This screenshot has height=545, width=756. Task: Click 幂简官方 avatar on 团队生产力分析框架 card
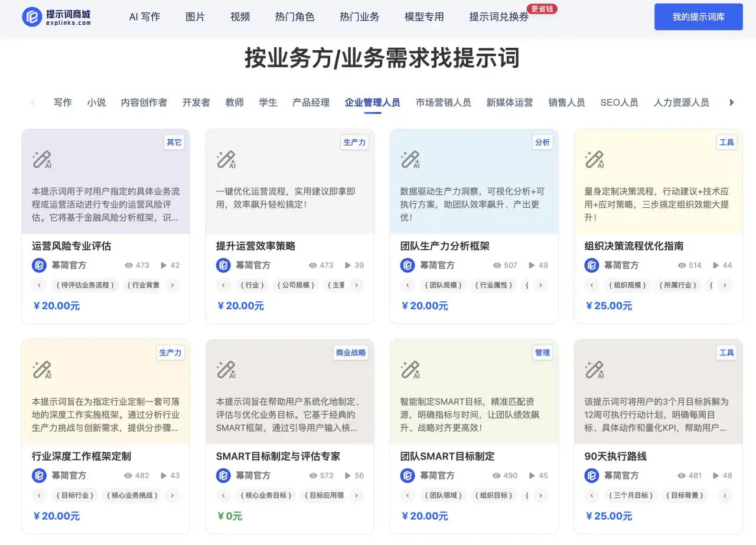408,265
